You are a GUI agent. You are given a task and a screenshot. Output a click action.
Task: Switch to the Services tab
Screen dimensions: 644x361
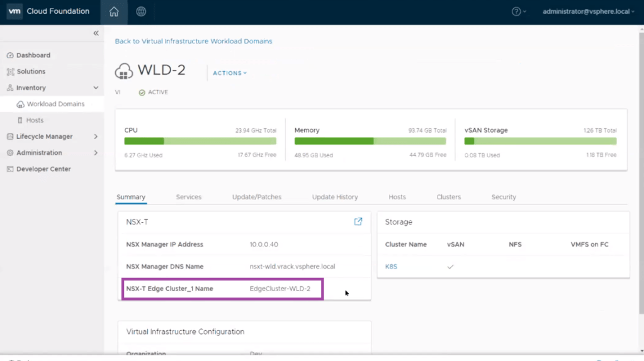[188, 197]
